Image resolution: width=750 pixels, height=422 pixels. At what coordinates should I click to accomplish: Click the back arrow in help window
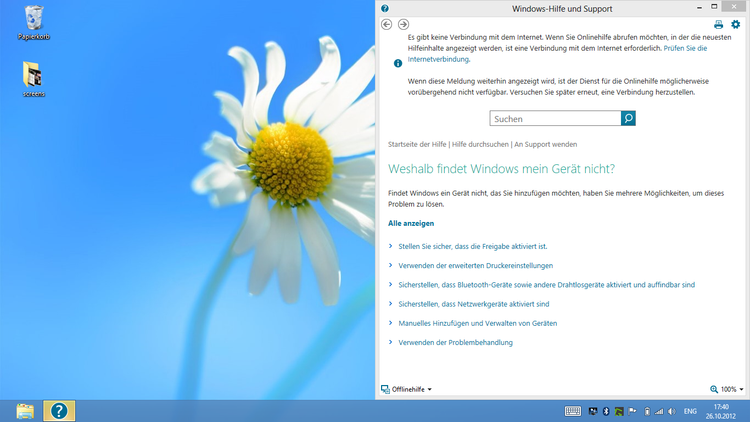point(387,25)
